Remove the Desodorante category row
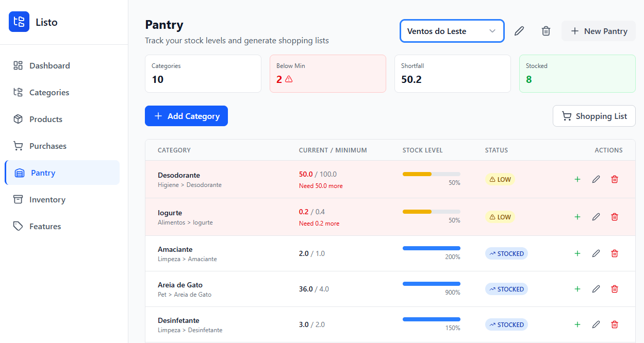This screenshot has width=644, height=343. [x=614, y=179]
